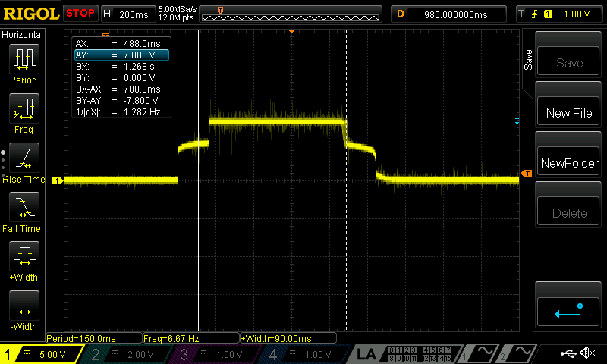Viewport: 607px width, 364px height.
Task: Open the Horizontal measurement menu header
Action: (x=23, y=35)
